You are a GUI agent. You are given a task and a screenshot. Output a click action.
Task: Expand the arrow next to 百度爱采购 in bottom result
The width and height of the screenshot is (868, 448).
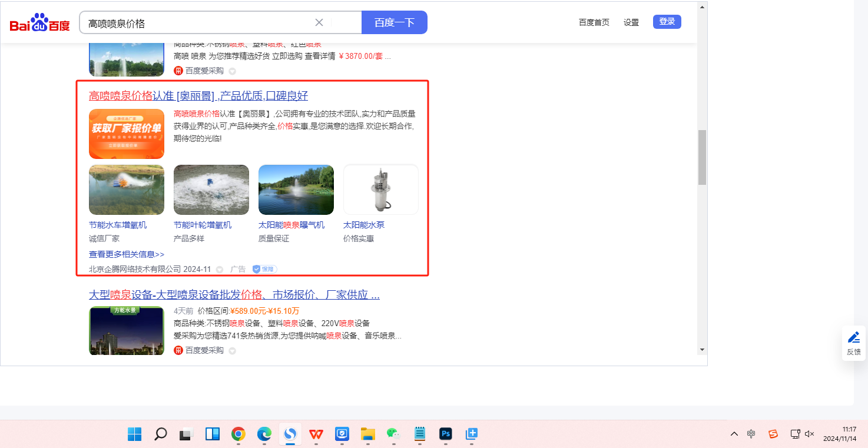232,351
